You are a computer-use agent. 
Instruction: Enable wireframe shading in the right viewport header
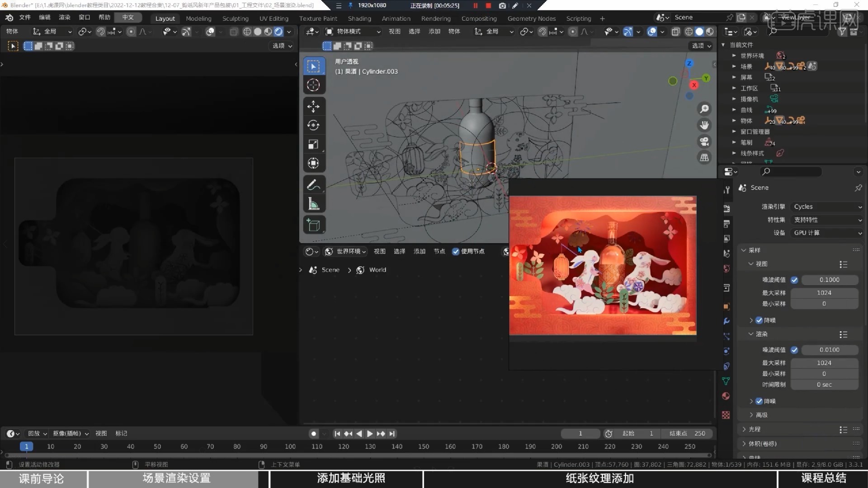point(689,32)
